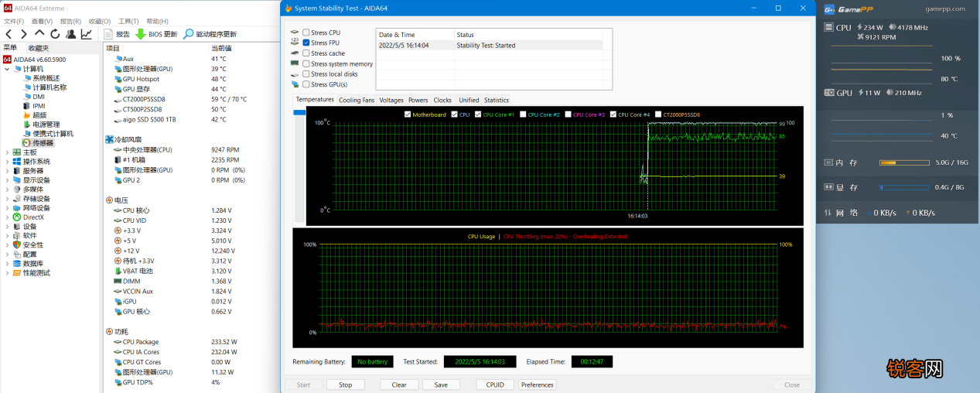The width and height of the screenshot is (980, 393).
Task: Click the Clear button
Action: coord(399,384)
